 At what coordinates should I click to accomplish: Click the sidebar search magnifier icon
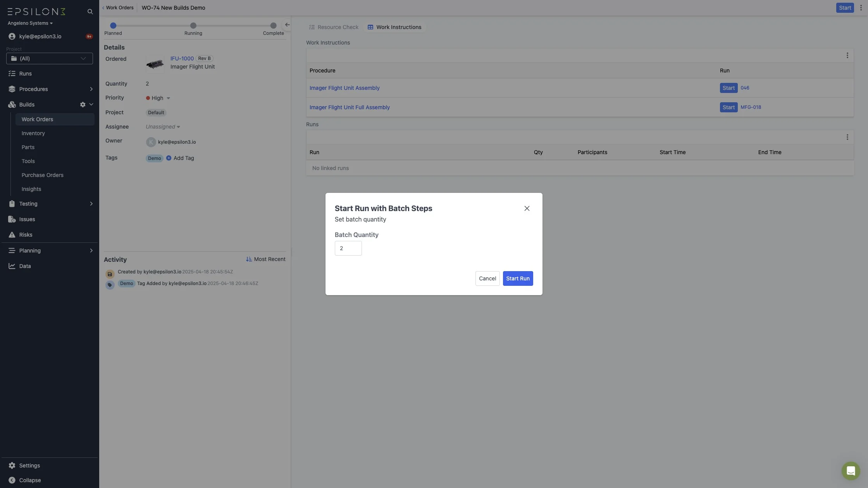click(90, 12)
